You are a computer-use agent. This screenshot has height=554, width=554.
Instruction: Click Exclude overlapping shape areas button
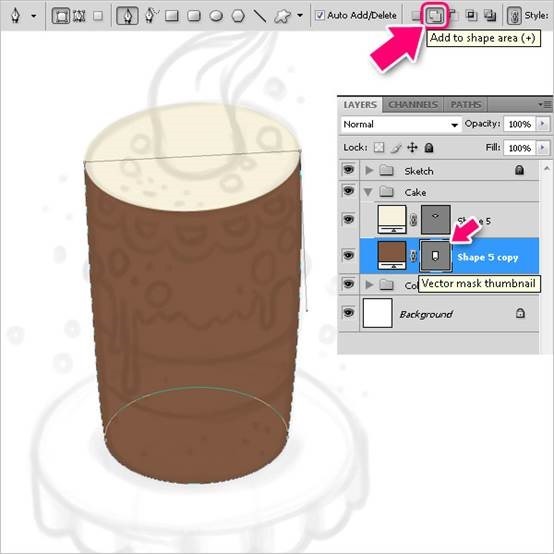click(x=490, y=15)
